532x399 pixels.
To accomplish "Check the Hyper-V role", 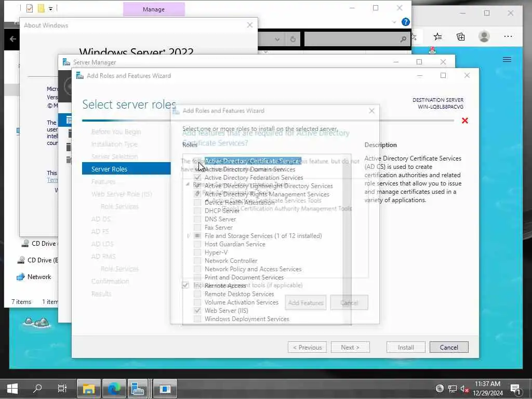I will [197, 252].
